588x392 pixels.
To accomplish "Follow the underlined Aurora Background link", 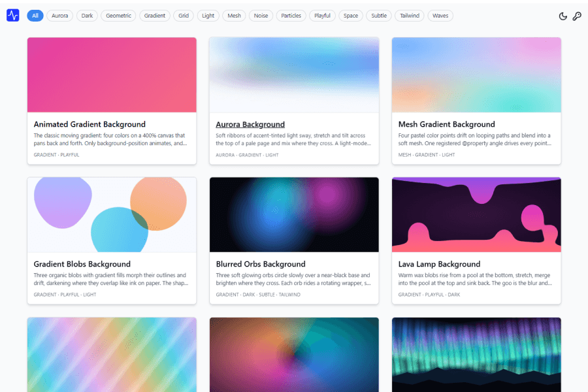I will point(250,124).
